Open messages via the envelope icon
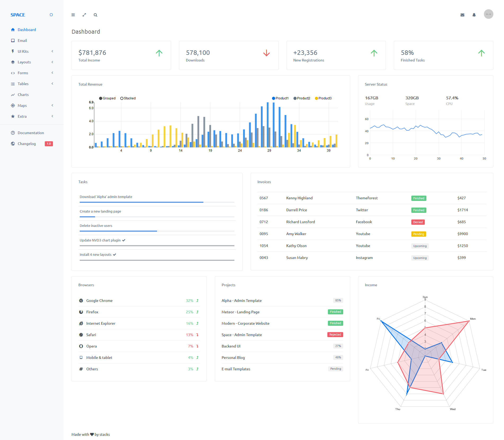This screenshot has height=440, width=504. 462,15
